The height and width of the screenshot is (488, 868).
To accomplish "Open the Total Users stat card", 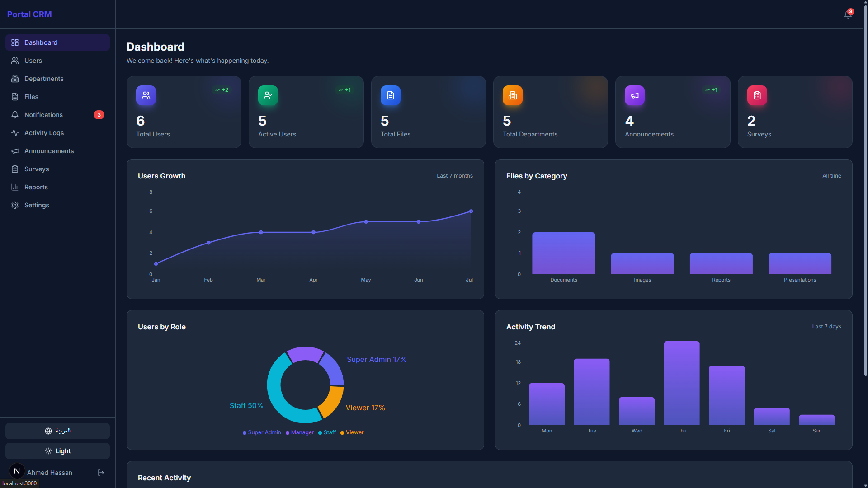I will (184, 112).
